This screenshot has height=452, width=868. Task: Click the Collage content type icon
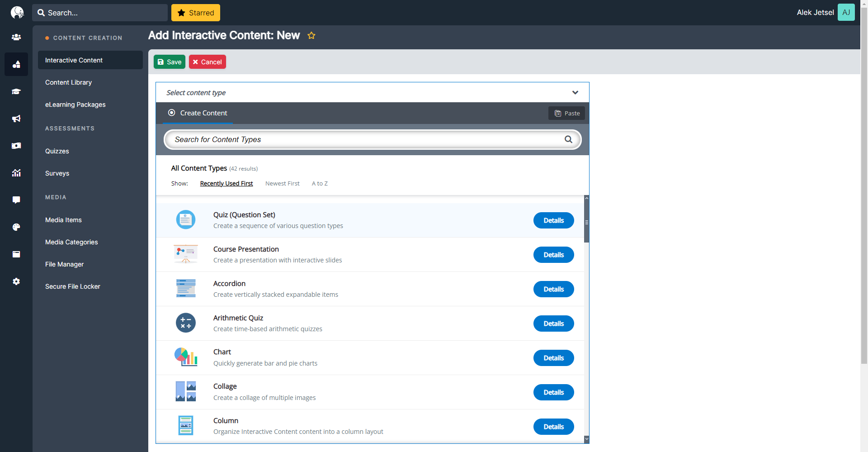tap(186, 391)
